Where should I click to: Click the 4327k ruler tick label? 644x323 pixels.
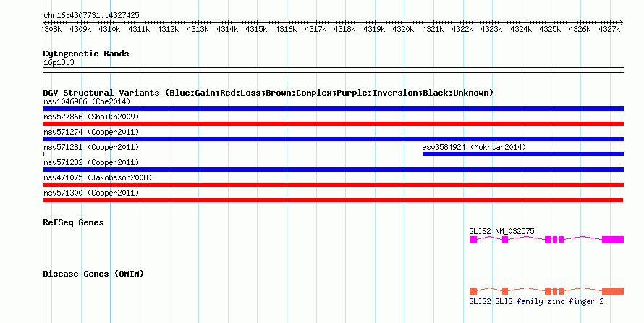click(609, 29)
